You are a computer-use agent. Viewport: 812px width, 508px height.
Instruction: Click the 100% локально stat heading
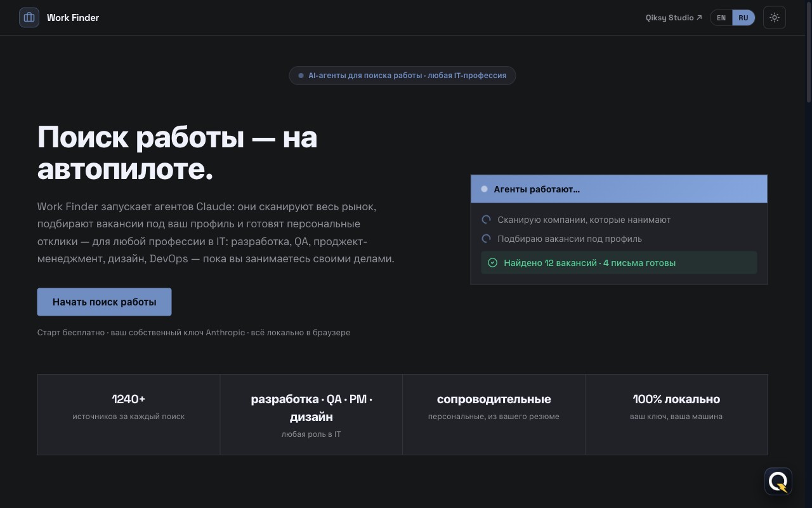tap(676, 399)
